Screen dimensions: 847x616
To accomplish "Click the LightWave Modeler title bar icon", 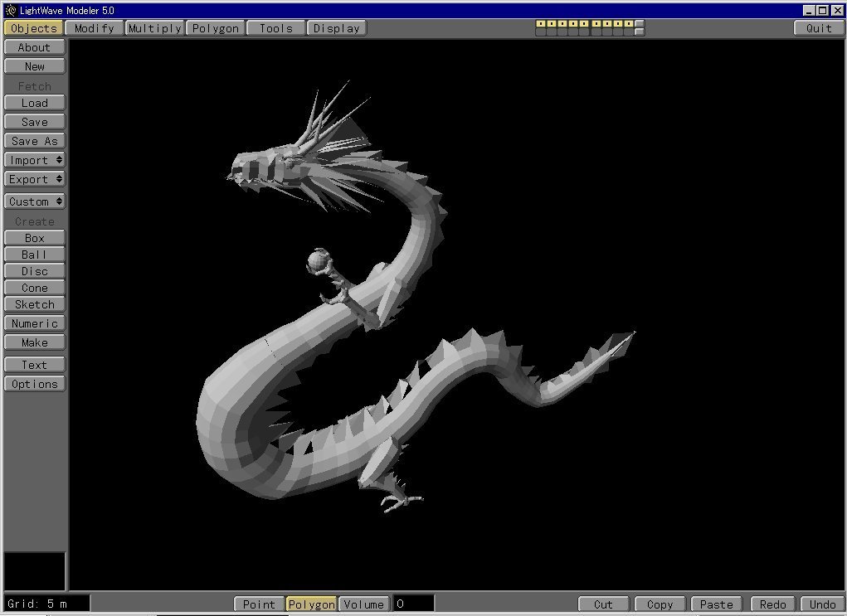I will (11, 10).
